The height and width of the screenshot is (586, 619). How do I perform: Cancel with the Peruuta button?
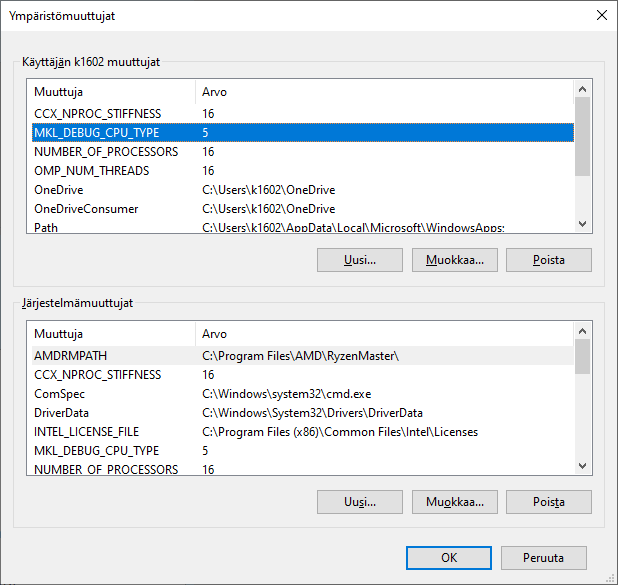tap(544, 558)
